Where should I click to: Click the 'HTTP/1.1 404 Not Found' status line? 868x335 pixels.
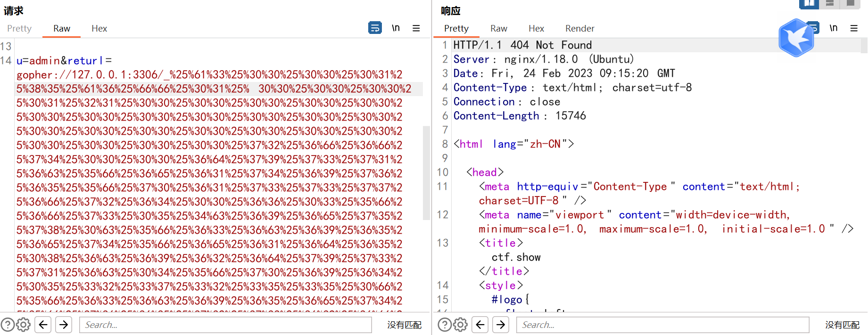[522, 45]
